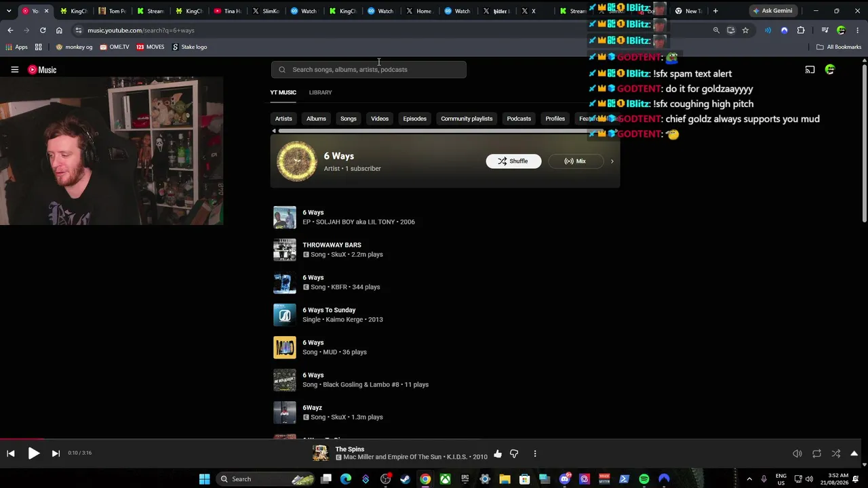Like The Spins with thumbs up
This screenshot has width=868, height=488.
pos(498,454)
